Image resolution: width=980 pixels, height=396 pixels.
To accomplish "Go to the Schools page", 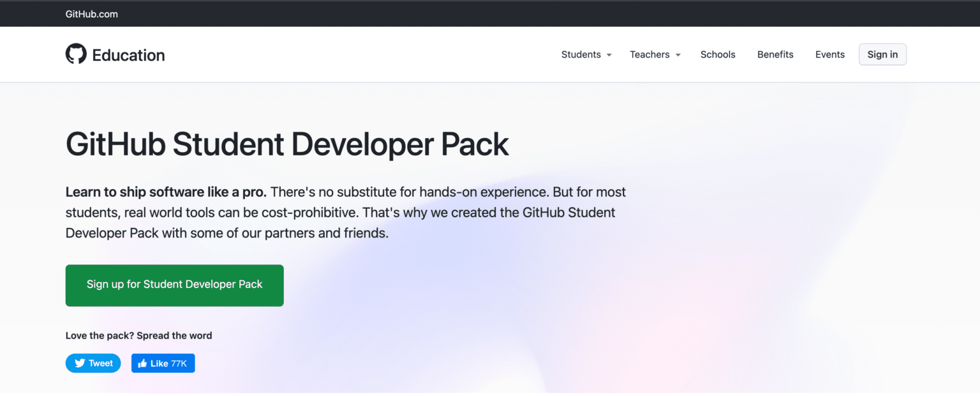I will tap(718, 54).
